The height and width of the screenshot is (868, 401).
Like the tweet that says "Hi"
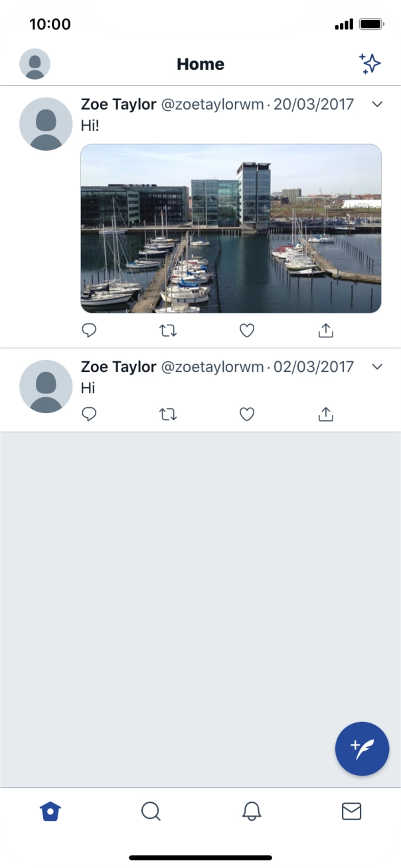coord(246,414)
